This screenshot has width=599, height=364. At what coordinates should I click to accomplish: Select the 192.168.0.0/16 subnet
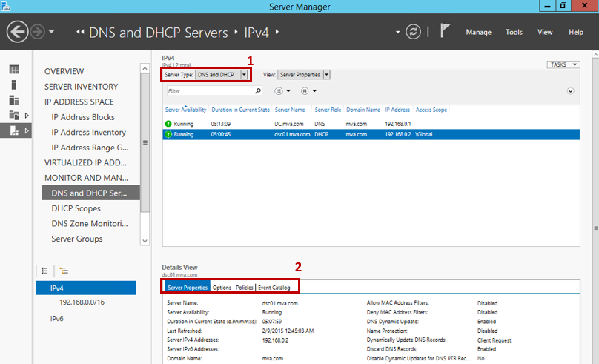pyautogui.click(x=82, y=302)
